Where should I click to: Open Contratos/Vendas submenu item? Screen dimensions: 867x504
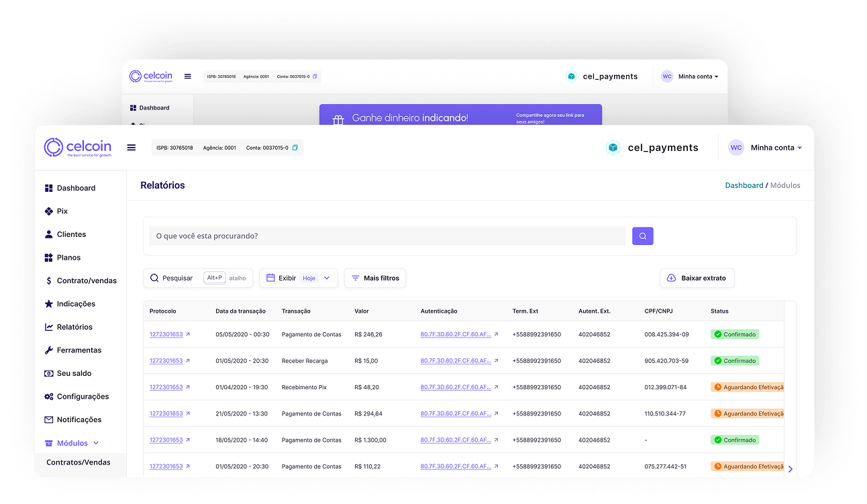point(79,462)
